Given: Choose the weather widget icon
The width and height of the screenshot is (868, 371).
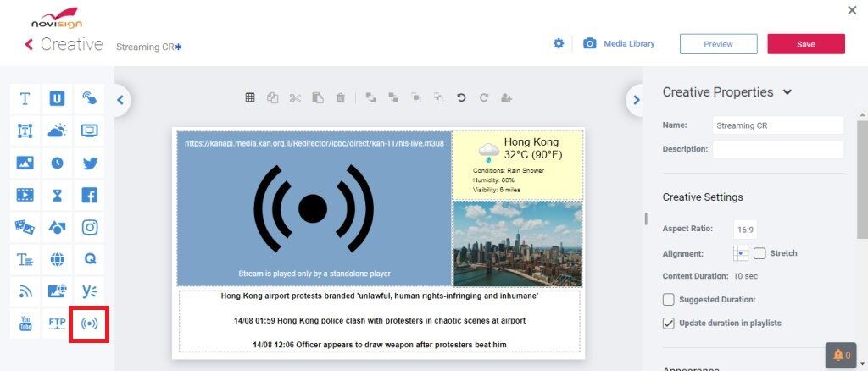Looking at the screenshot, I should point(57,130).
